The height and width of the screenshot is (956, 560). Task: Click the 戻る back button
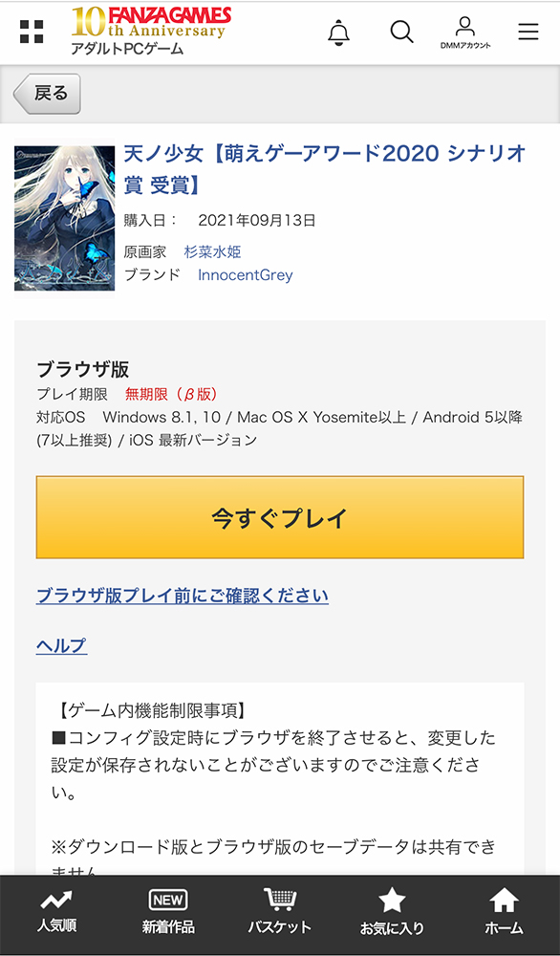click(47, 94)
